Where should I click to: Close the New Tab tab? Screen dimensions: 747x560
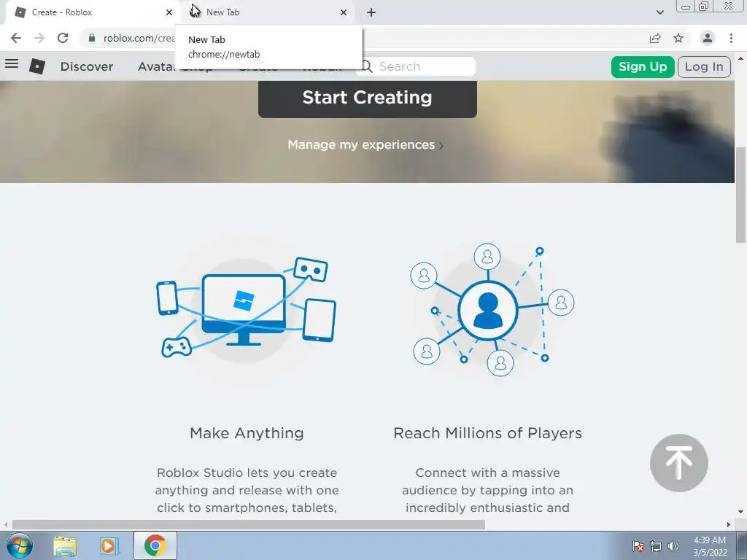[x=344, y=12]
